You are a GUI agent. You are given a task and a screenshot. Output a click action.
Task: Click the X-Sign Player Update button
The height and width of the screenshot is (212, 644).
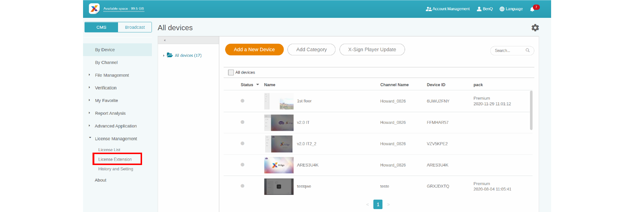[372, 50]
